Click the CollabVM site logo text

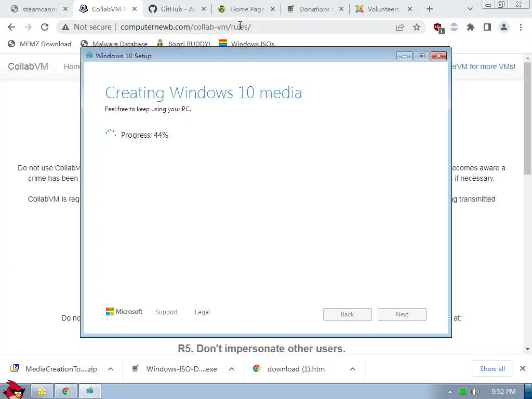[28, 66]
